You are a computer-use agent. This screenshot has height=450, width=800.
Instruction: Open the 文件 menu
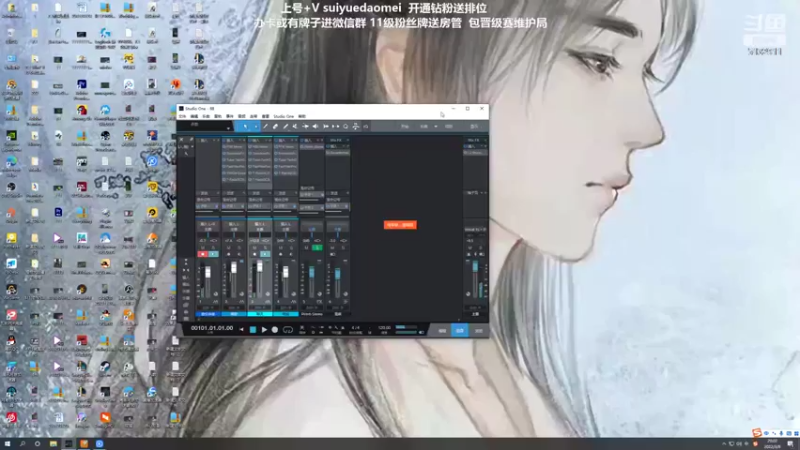point(182,116)
